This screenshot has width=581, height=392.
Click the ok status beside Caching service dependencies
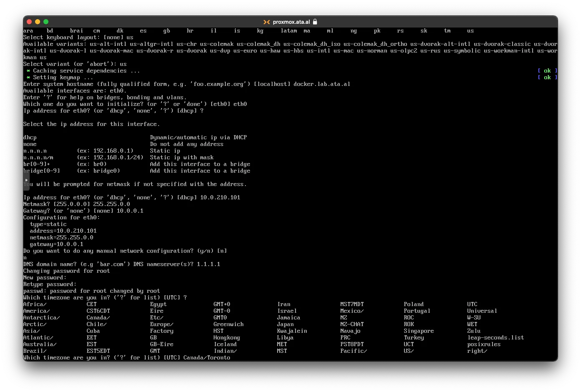pyautogui.click(x=548, y=71)
